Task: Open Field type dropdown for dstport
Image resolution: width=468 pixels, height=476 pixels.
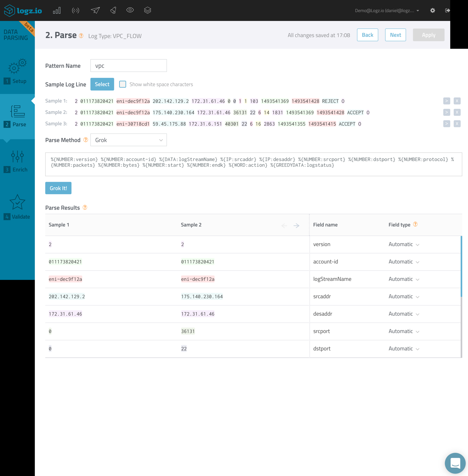Action: coord(404,349)
